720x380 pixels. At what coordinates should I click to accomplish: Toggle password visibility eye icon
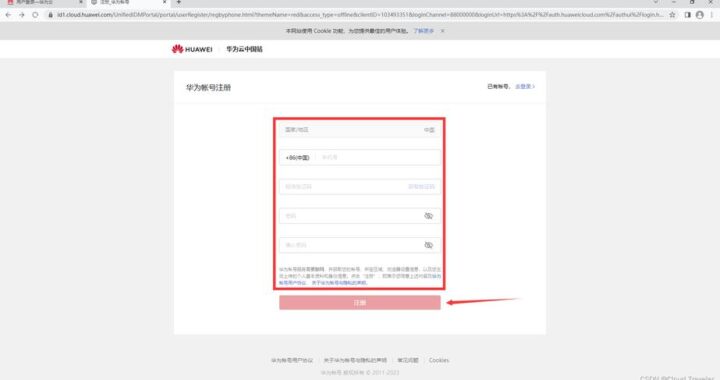click(428, 216)
